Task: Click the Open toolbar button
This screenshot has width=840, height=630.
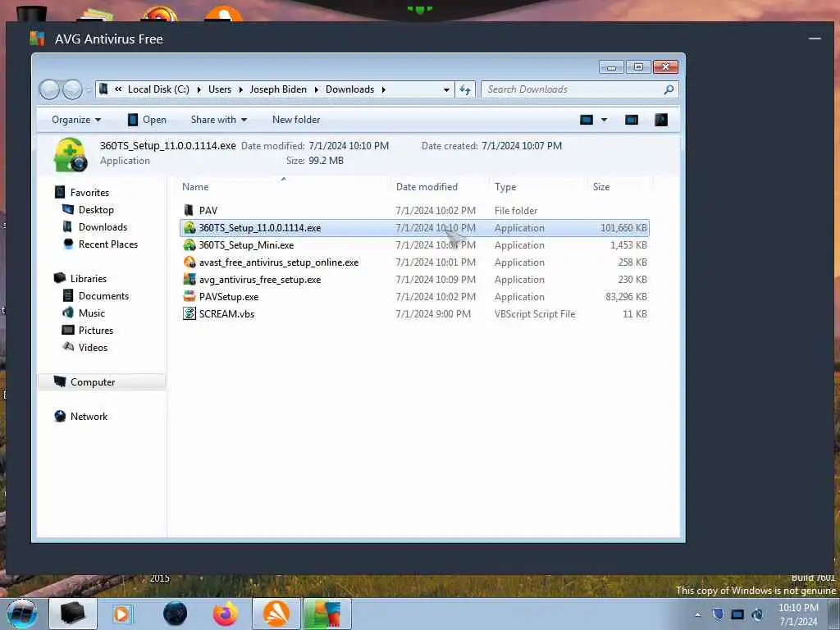Action: click(x=147, y=120)
